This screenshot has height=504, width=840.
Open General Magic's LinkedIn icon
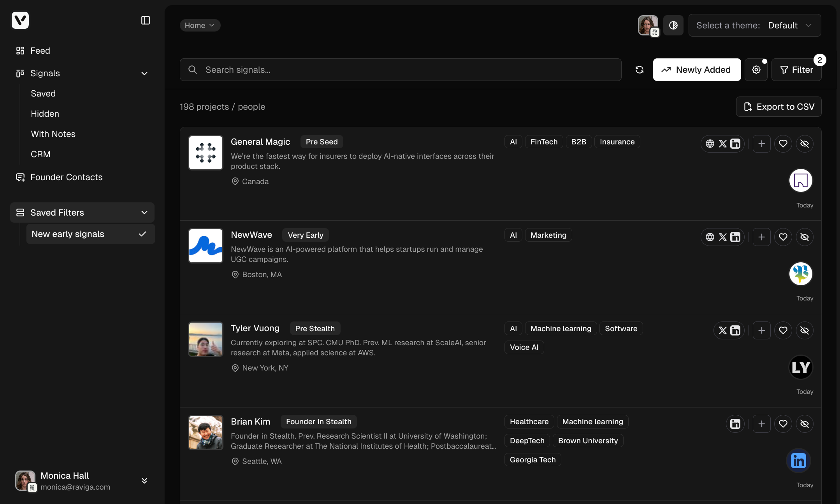tap(735, 144)
